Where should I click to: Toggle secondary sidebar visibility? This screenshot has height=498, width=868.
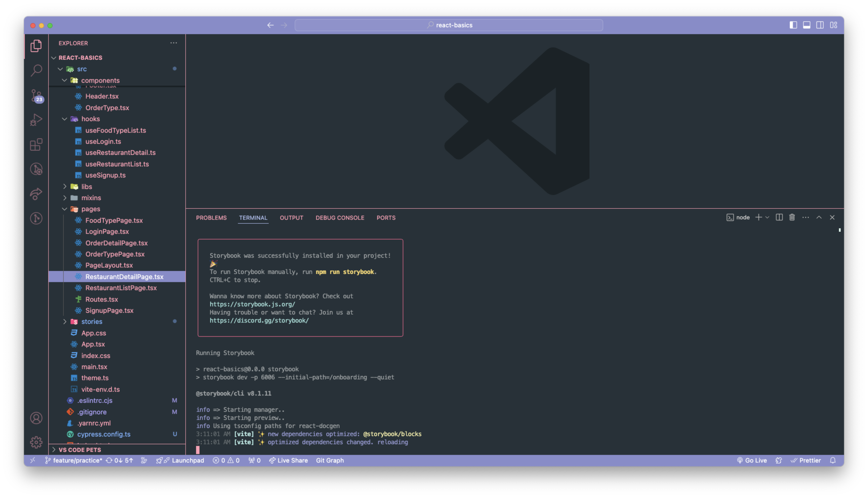820,25
